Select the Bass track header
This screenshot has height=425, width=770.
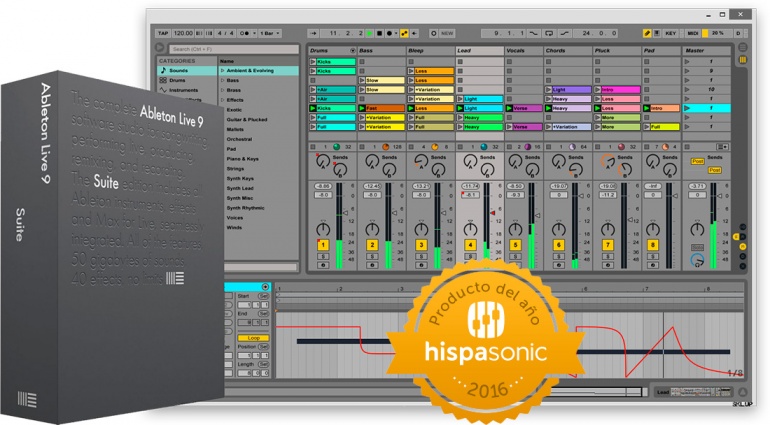[x=381, y=51]
